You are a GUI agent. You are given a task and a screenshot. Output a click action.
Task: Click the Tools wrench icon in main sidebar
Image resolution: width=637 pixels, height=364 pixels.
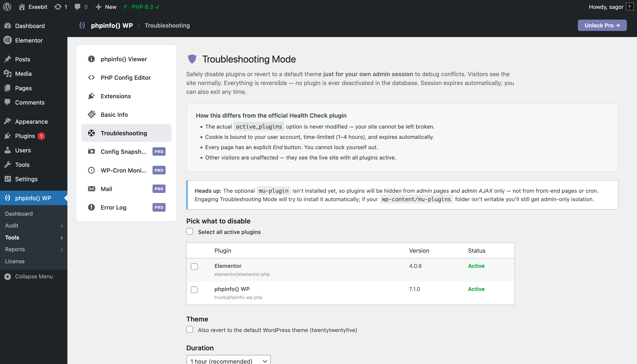(x=8, y=165)
